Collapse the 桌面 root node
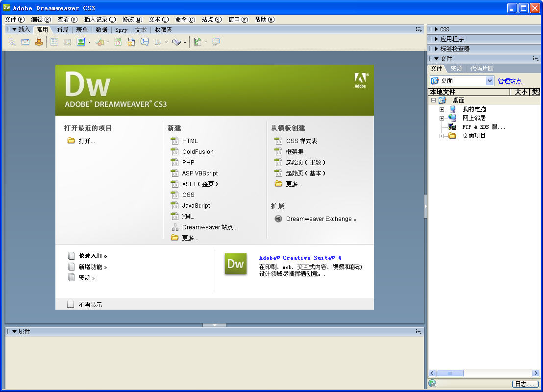The width and height of the screenshot is (543, 392). click(434, 100)
